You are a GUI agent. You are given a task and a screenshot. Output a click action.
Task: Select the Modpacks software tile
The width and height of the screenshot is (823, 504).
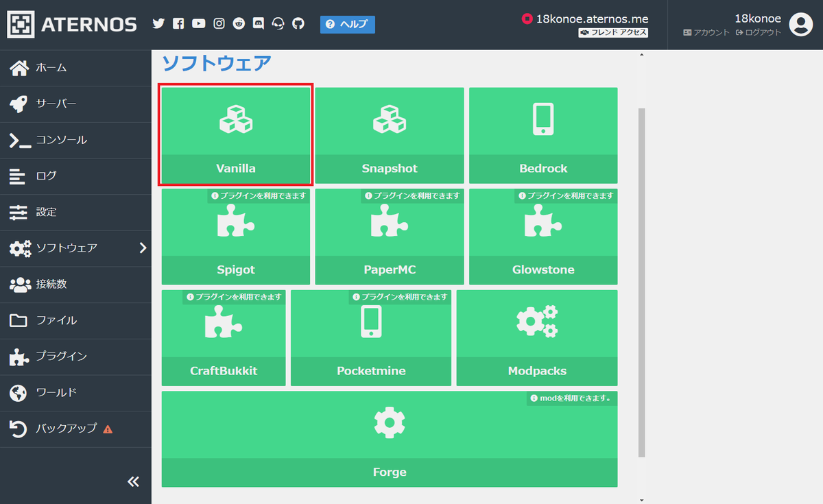pyautogui.click(x=537, y=338)
